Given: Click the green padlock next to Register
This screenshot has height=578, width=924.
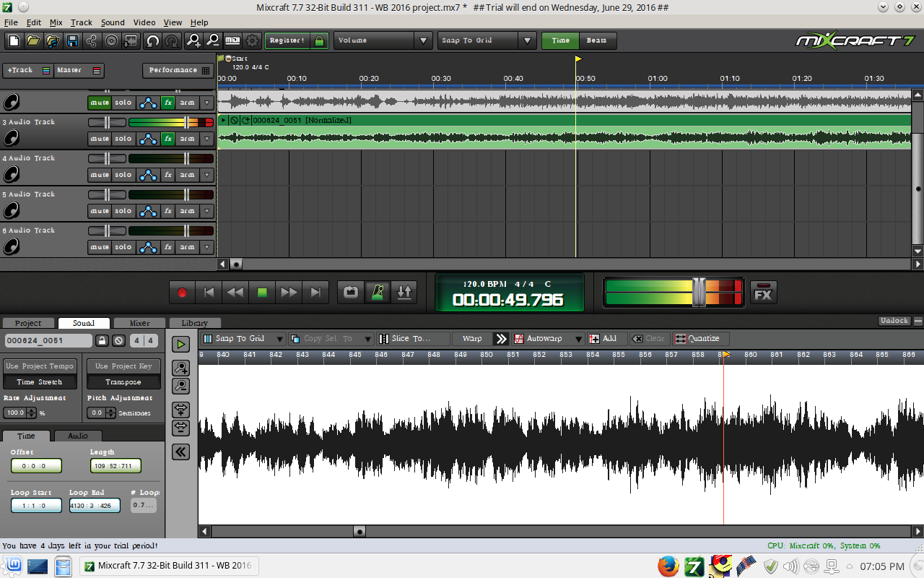Looking at the screenshot, I should pos(319,40).
